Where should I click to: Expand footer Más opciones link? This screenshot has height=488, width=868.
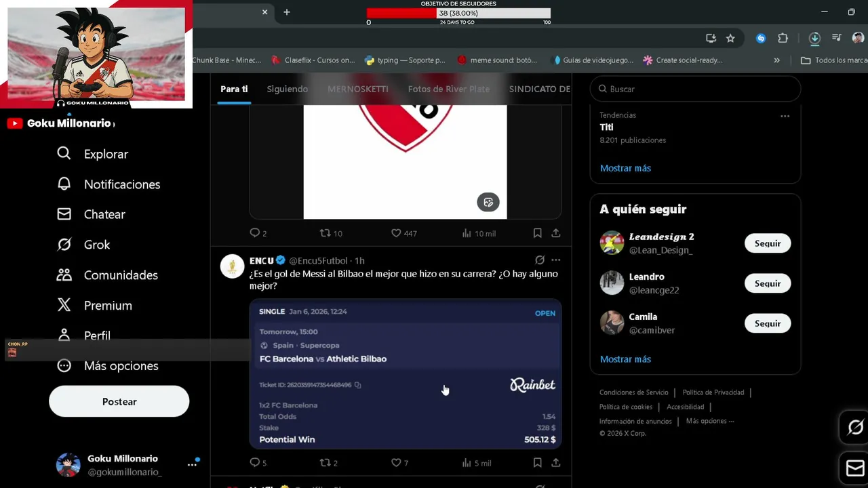[x=710, y=421]
